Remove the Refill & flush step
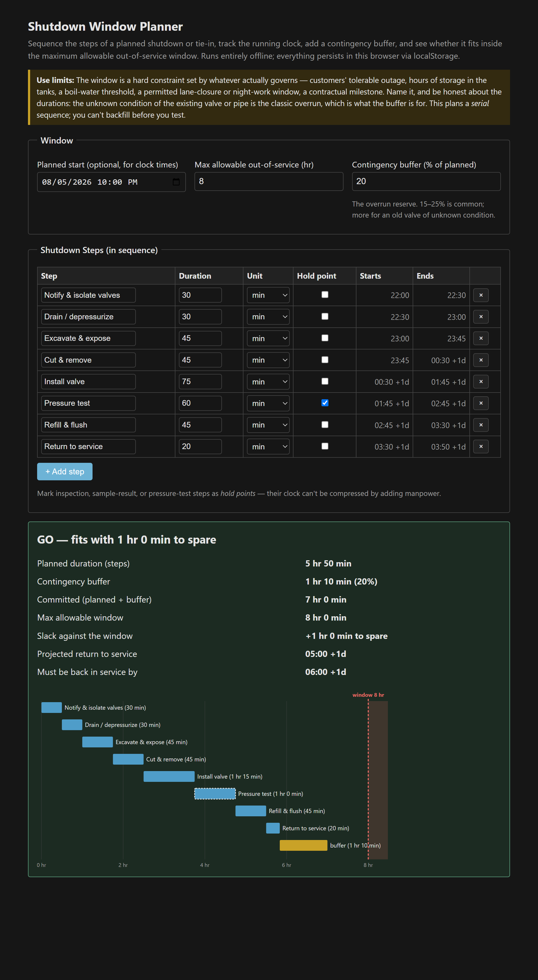Image resolution: width=538 pixels, height=980 pixels. [481, 425]
